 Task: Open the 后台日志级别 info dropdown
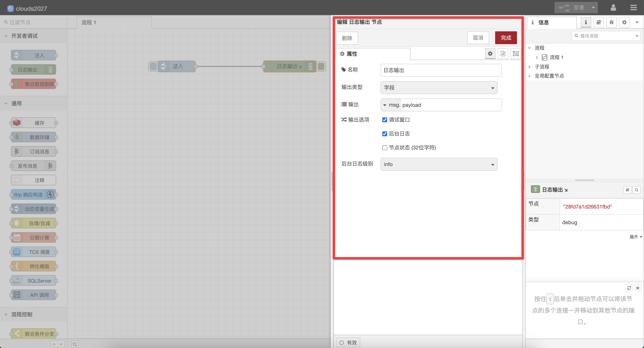coord(439,164)
